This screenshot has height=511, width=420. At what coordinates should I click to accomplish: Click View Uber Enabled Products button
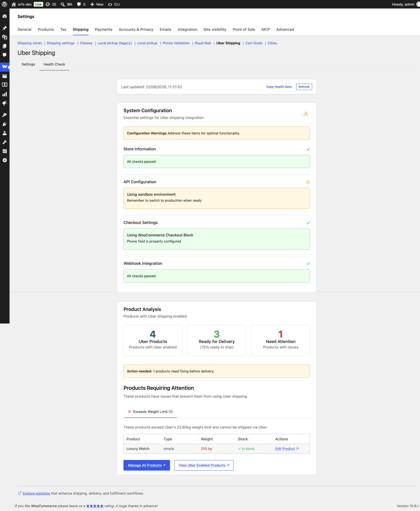click(204, 465)
